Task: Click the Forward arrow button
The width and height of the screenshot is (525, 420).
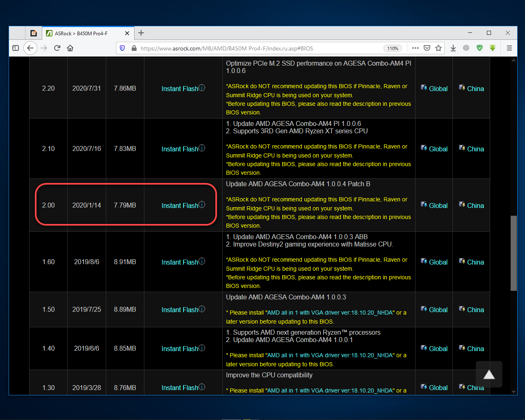Action: point(44,48)
